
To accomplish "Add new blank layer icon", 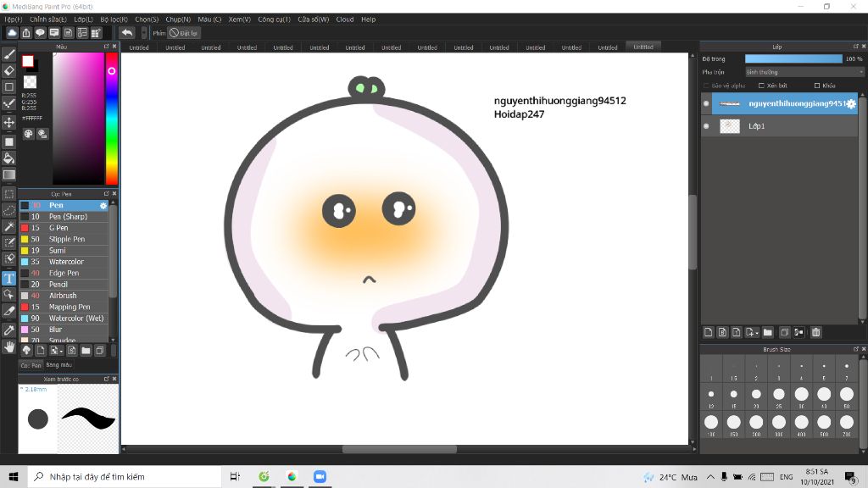I will click(x=708, y=332).
